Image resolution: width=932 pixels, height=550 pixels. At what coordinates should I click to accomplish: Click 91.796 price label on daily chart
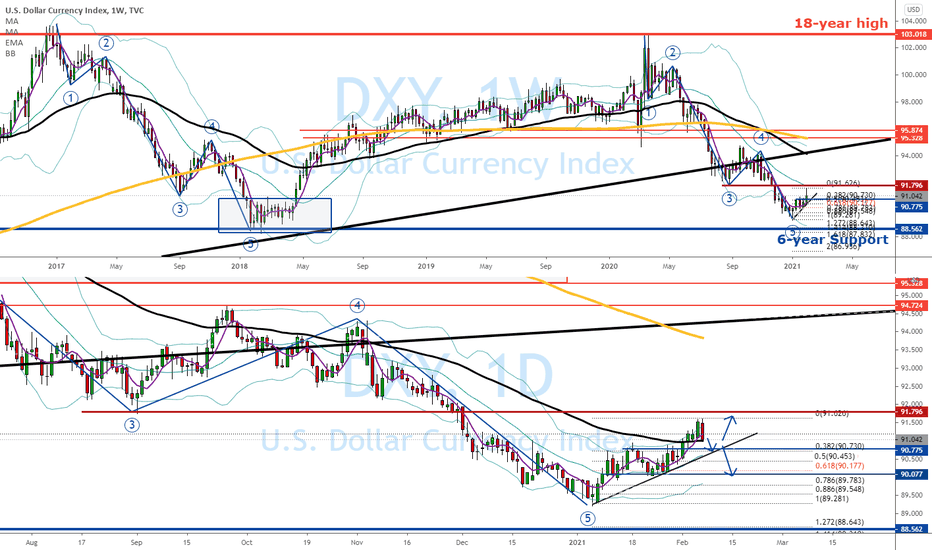(914, 411)
